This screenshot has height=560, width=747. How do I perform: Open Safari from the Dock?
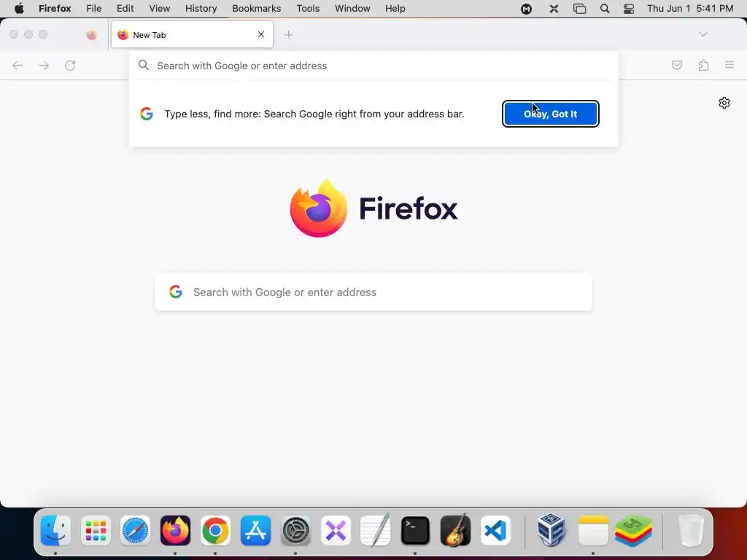click(135, 530)
